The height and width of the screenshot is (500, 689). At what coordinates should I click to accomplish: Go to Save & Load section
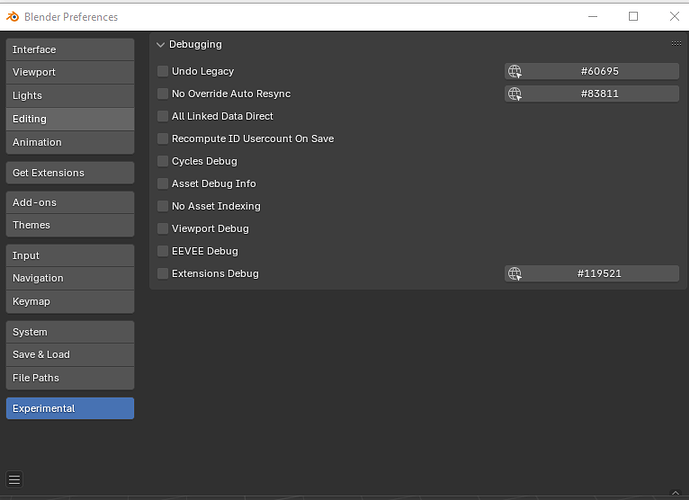pos(70,355)
